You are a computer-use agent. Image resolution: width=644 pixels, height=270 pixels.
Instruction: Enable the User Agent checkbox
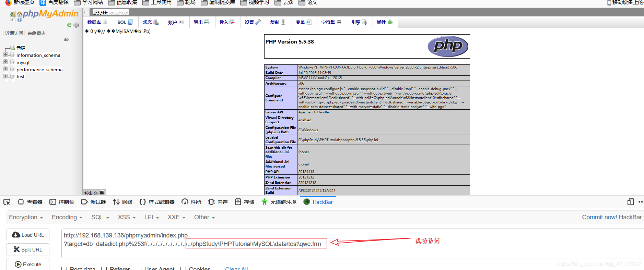coord(139,269)
